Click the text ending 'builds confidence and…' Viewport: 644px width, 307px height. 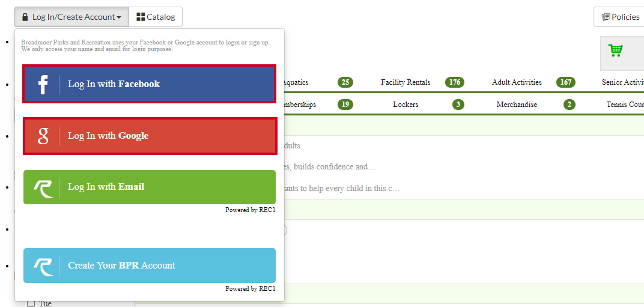[x=330, y=167]
